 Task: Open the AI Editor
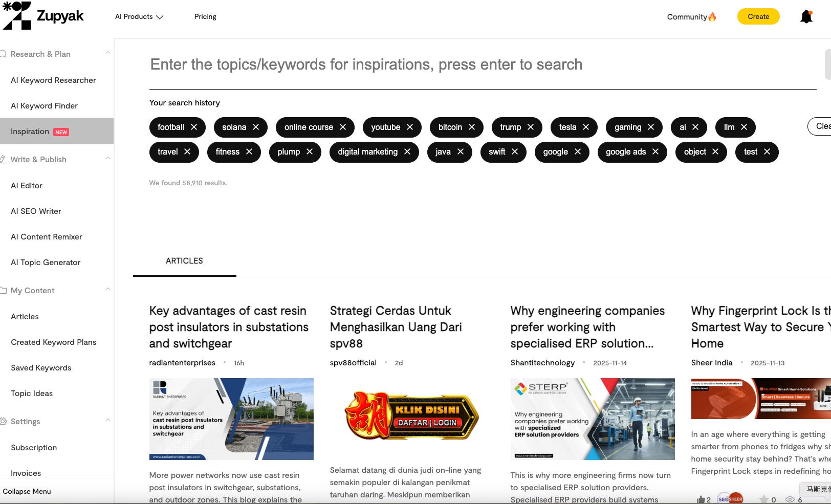coord(27,186)
